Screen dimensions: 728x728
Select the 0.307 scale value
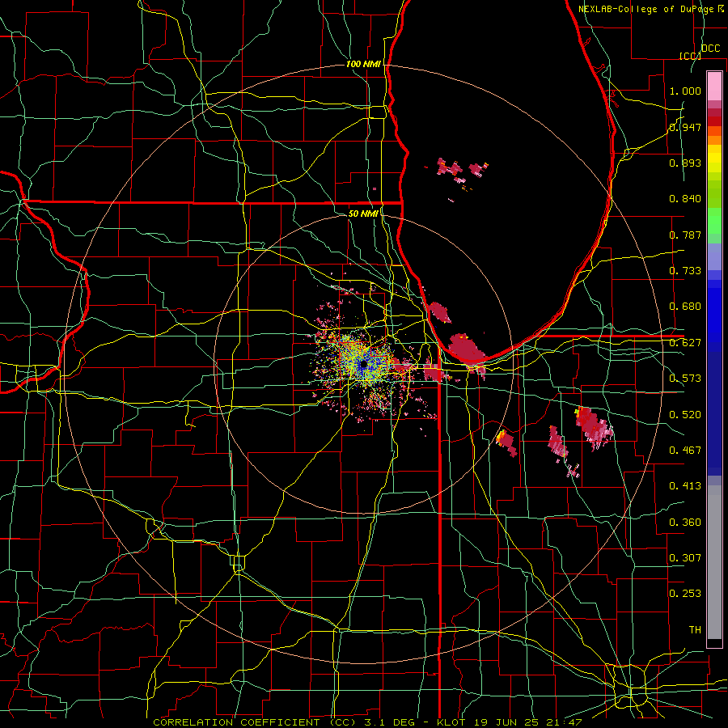click(685, 557)
